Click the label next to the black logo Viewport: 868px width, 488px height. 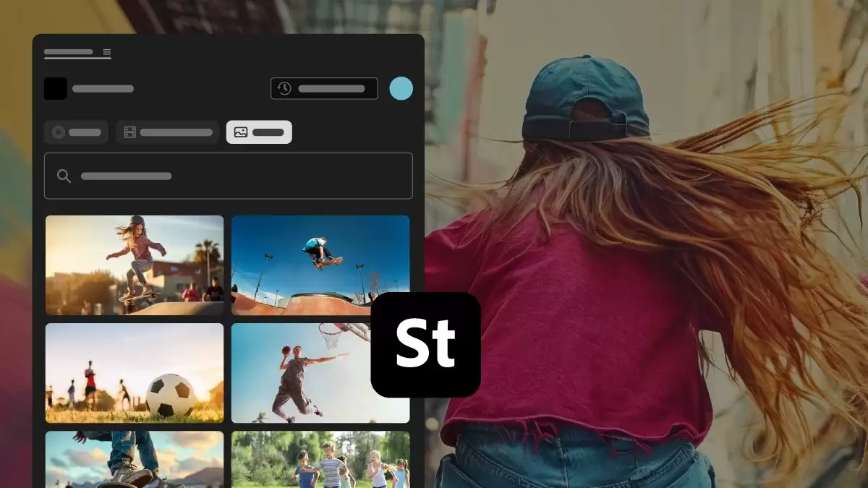[103, 89]
